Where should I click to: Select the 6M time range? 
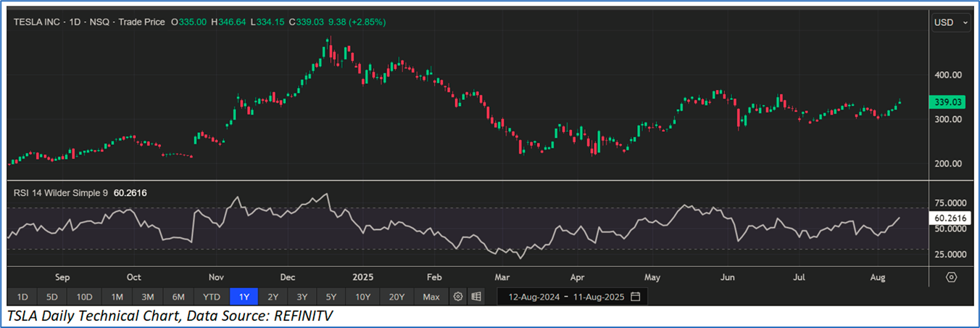[x=178, y=297]
